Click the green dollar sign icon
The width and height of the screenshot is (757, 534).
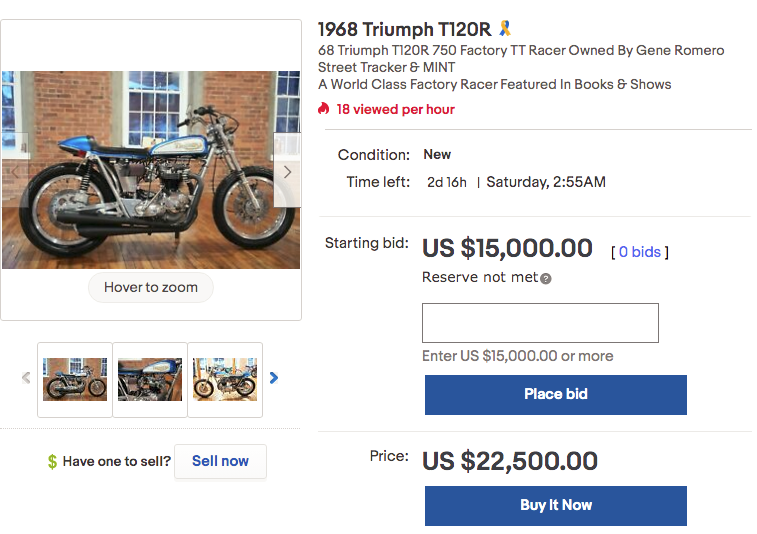click(x=52, y=462)
